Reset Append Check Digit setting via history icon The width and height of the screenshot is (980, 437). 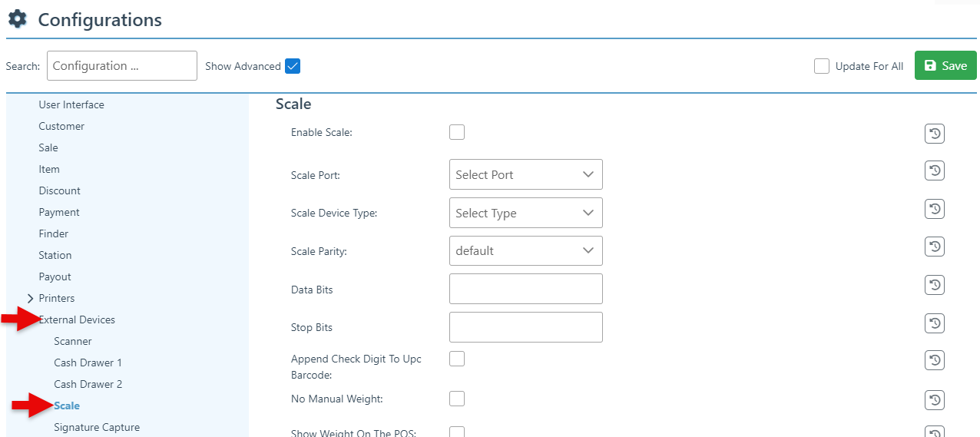tap(934, 360)
